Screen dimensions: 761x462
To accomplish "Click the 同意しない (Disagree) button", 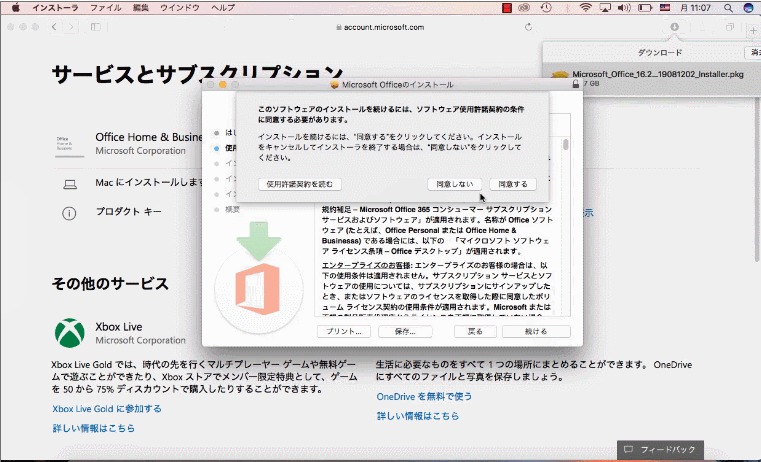I will [x=454, y=184].
